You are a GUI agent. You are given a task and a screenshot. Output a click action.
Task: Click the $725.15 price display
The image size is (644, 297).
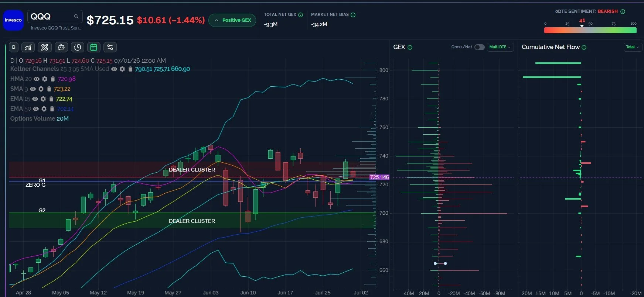click(x=110, y=20)
